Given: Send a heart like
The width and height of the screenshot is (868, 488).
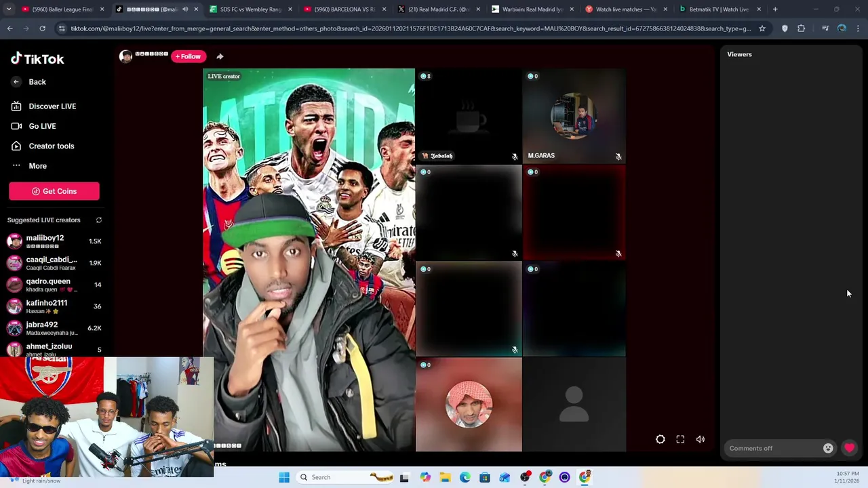Looking at the screenshot, I should pyautogui.click(x=849, y=448).
